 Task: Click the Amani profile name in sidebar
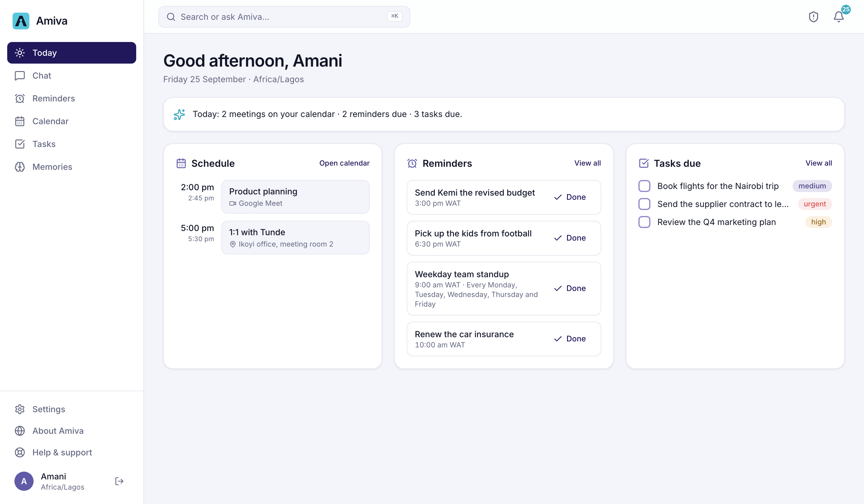[53, 476]
